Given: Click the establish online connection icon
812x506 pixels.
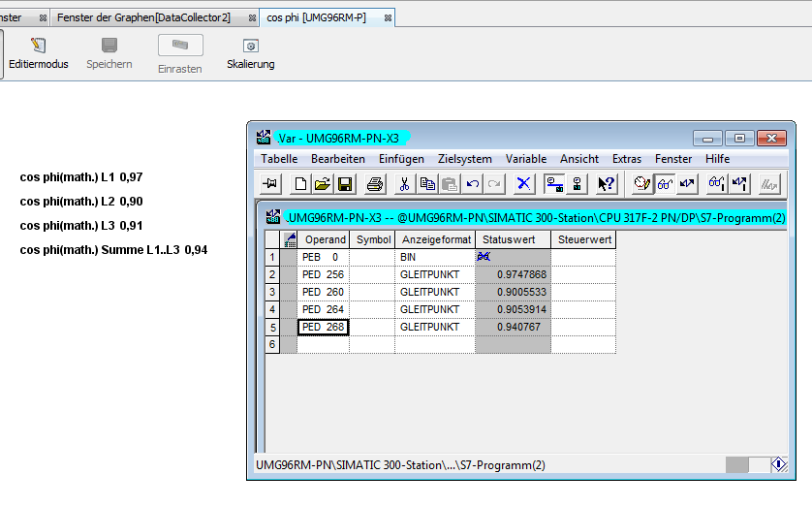Looking at the screenshot, I should (x=554, y=183).
